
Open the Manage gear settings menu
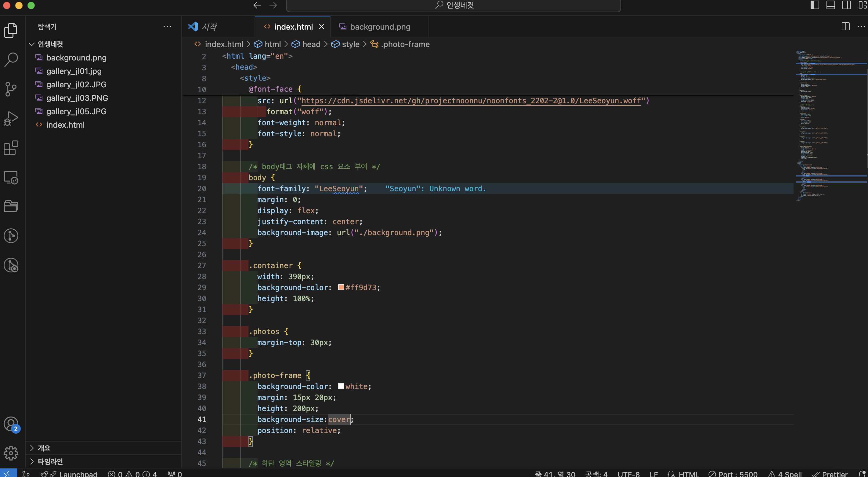[11, 453]
